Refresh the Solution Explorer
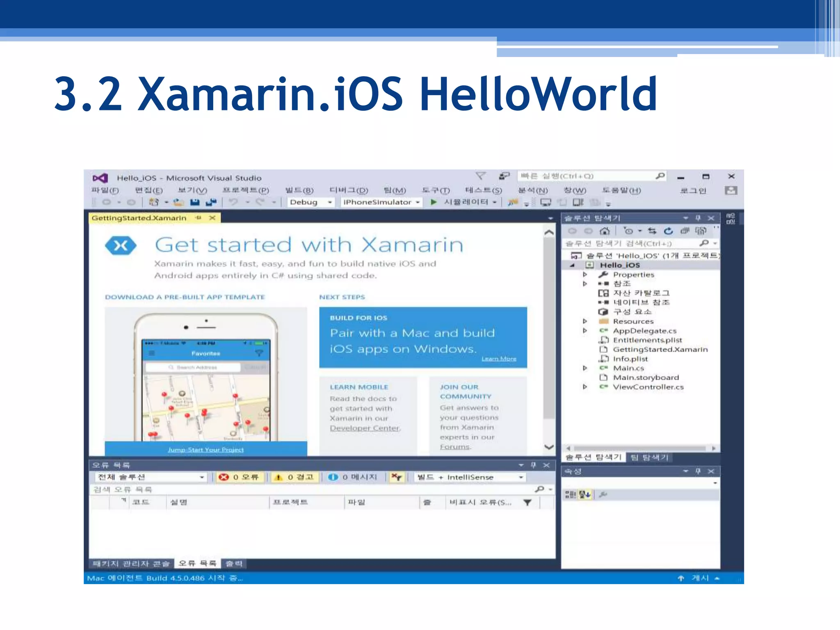This screenshot has width=840, height=630. (x=669, y=231)
